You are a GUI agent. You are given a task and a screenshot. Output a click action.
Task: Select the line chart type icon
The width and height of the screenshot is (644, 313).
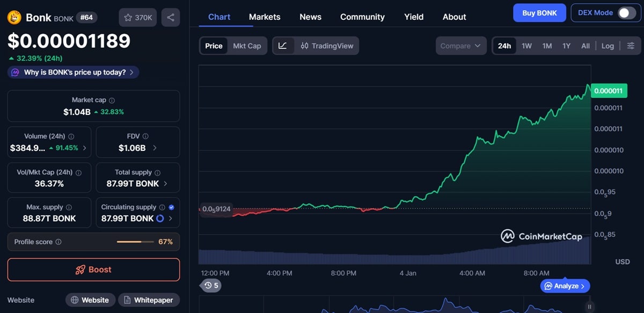pyautogui.click(x=283, y=46)
